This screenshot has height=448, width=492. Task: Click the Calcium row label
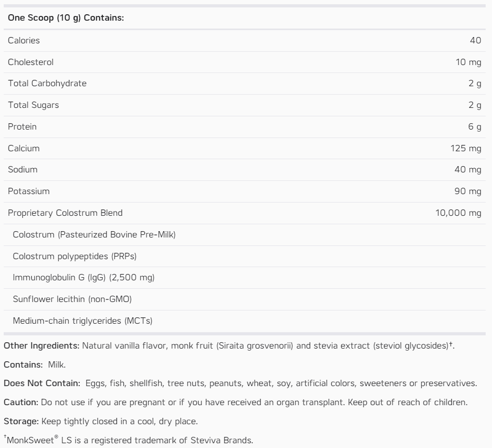pyautogui.click(x=24, y=149)
